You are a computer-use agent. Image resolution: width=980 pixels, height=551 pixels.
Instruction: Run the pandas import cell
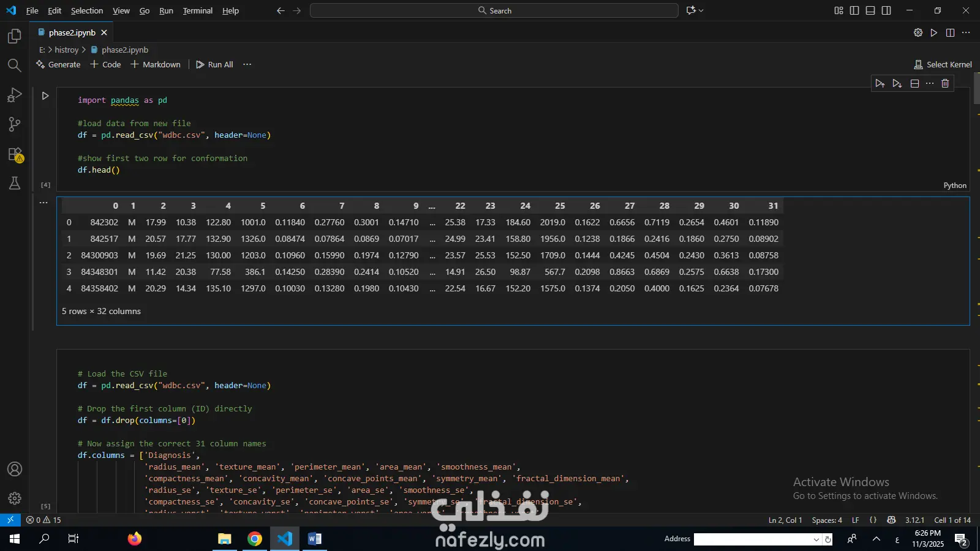point(45,96)
